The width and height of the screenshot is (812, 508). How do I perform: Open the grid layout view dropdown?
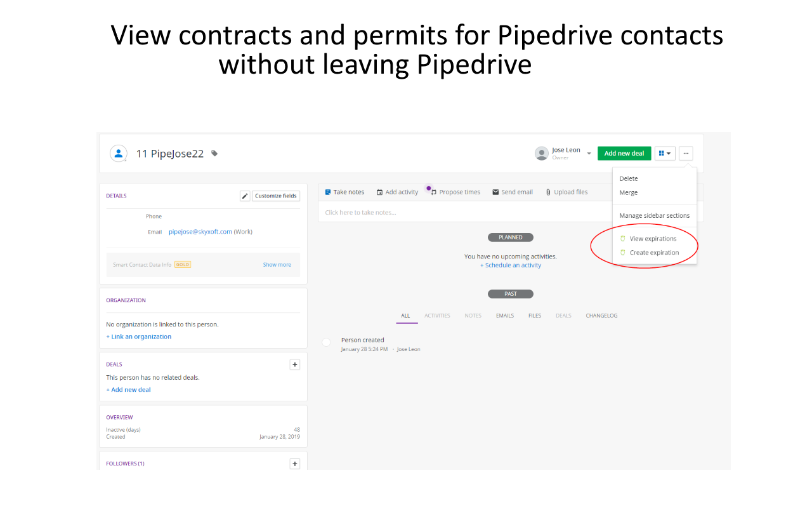click(665, 153)
